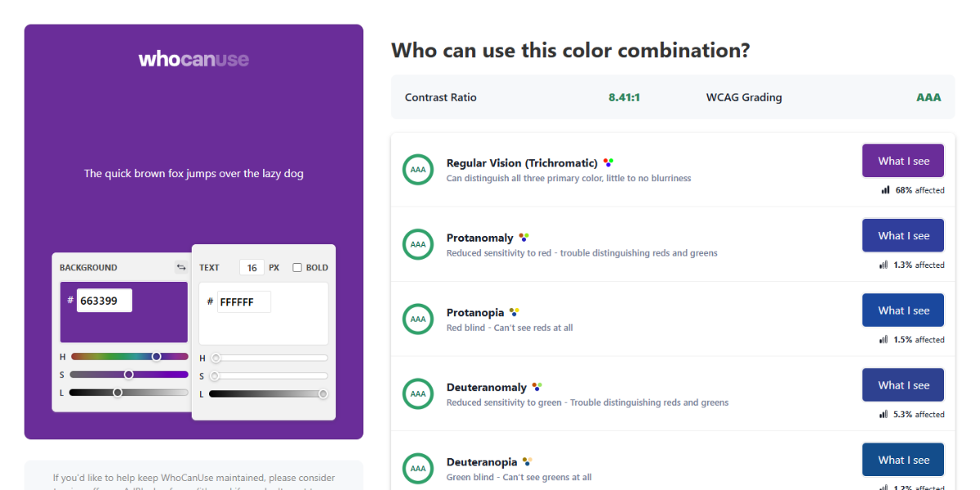Click the text hex color input field
Image resolution: width=980 pixels, height=490 pixels.
click(243, 302)
